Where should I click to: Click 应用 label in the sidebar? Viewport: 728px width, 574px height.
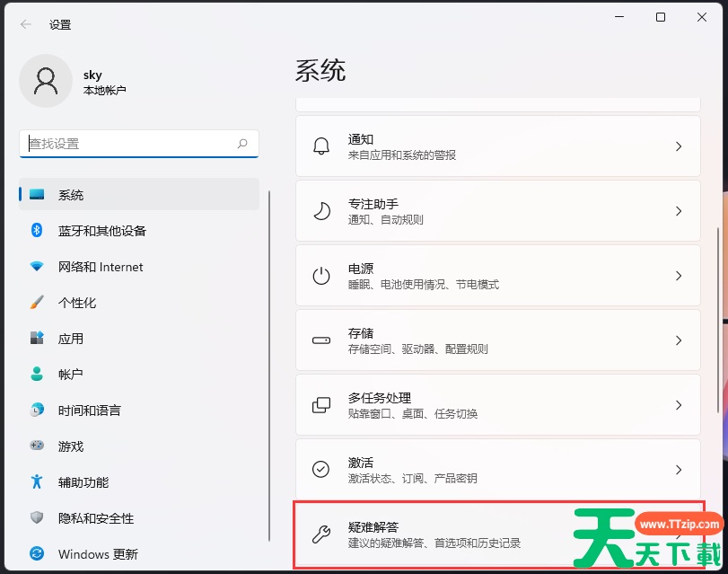(71, 339)
